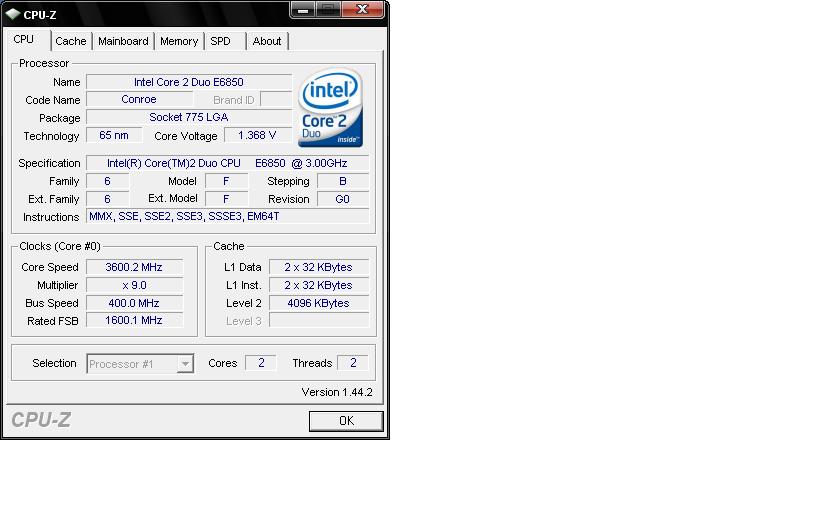Select the CPU tab
This screenshot has height=525, width=840.
coord(24,40)
